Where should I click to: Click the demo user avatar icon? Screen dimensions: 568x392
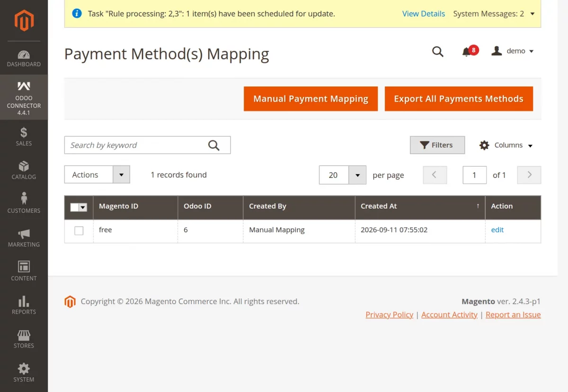497,51
